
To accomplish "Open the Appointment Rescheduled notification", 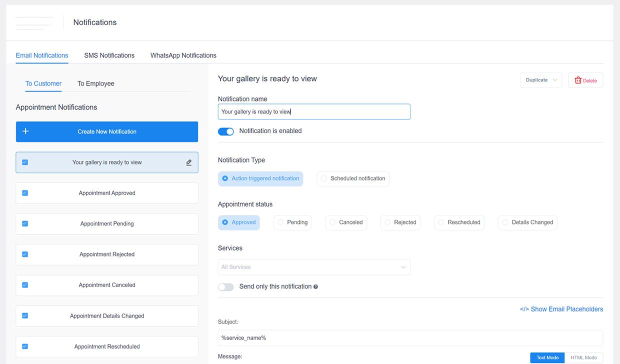I will (x=107, y=346).
